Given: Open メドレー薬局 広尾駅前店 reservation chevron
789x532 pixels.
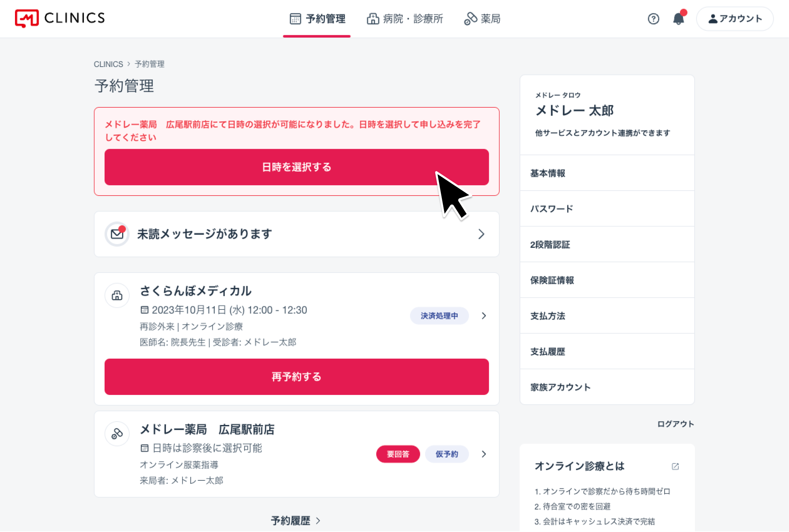Looking at the screenshot, I should [x=484, y=454].
